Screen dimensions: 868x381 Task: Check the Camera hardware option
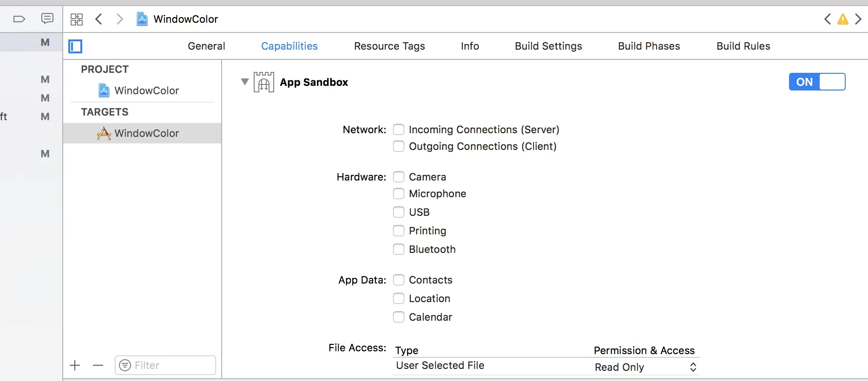399,177
